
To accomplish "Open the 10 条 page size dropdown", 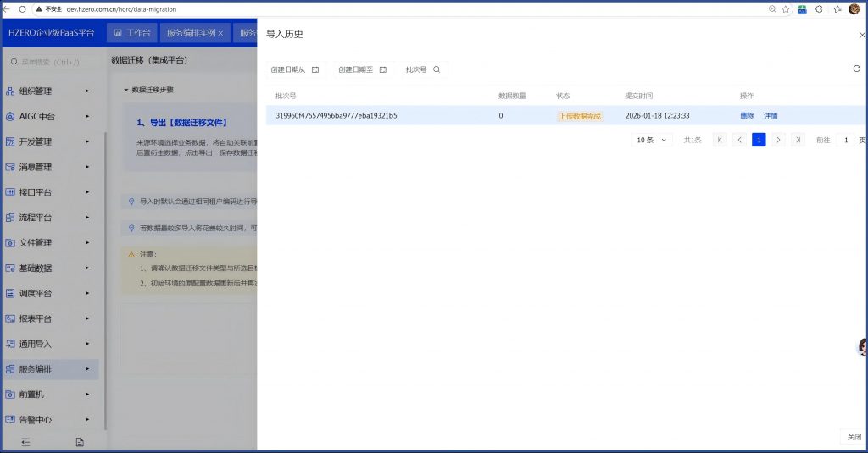I will point(652,140).
